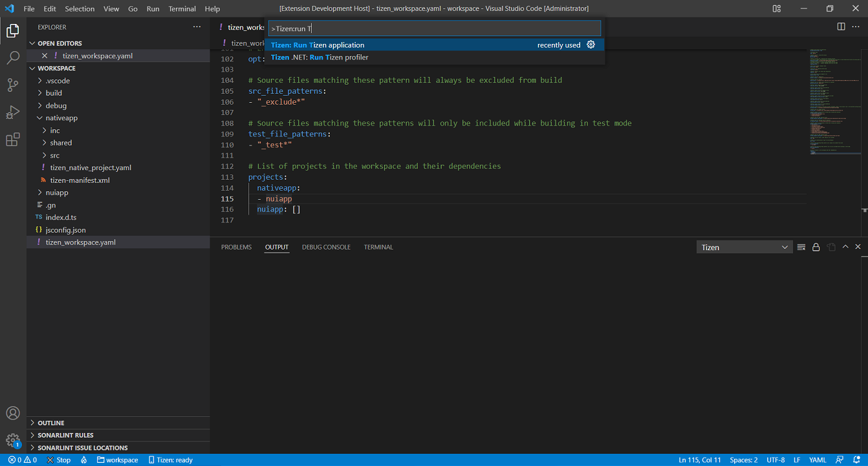Open Manage settings gear icon
Screen dimensions: 868x466
[x=13, y=440]
